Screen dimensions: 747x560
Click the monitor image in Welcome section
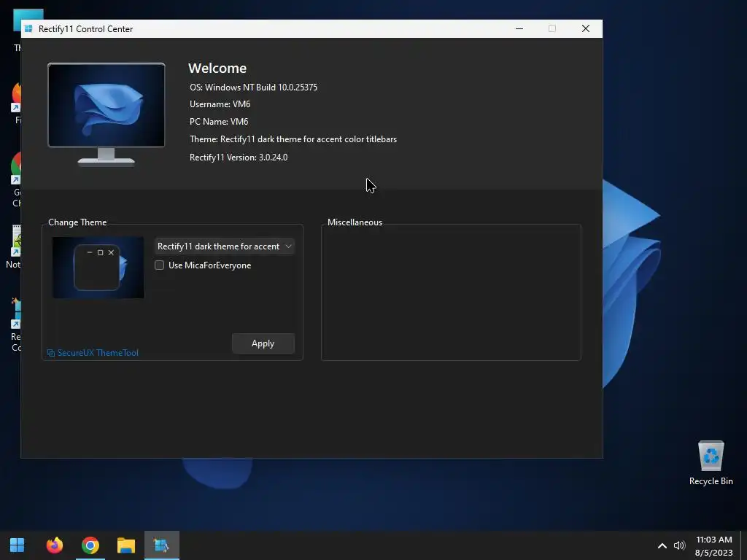[x=107, y=114]
